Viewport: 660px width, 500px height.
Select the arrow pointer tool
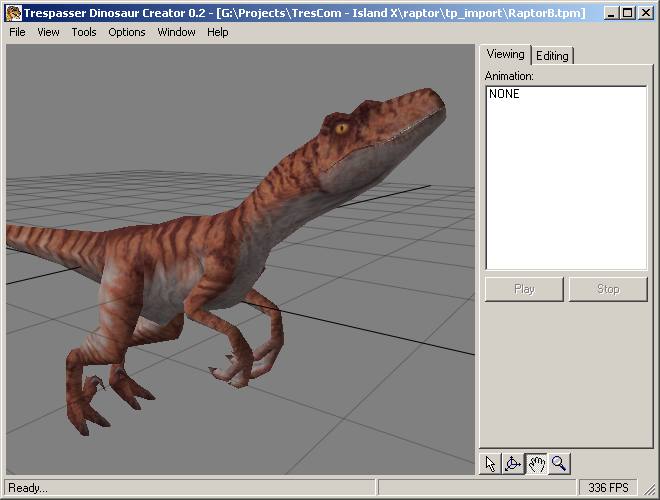click(x=490, y=464)
